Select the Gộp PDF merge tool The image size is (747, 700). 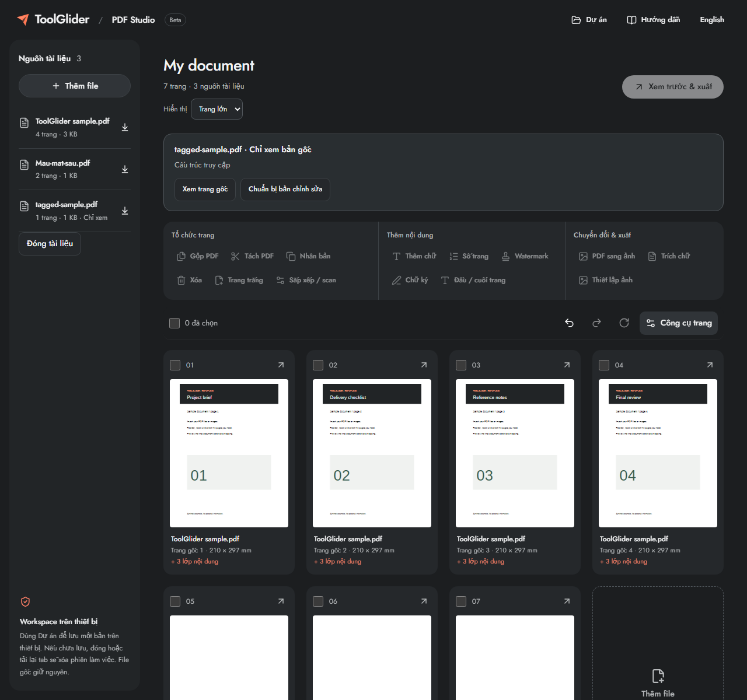click(198, 256)
